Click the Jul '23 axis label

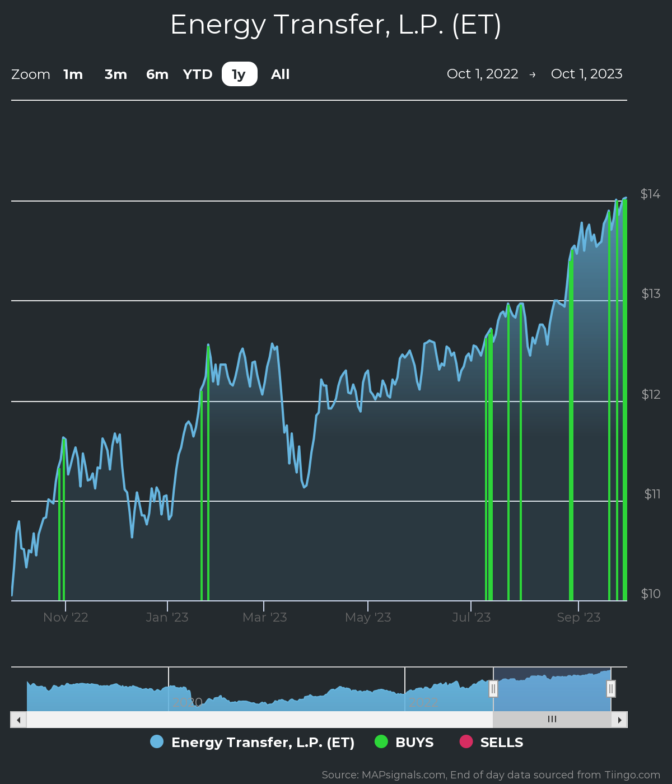click(472, 617)
